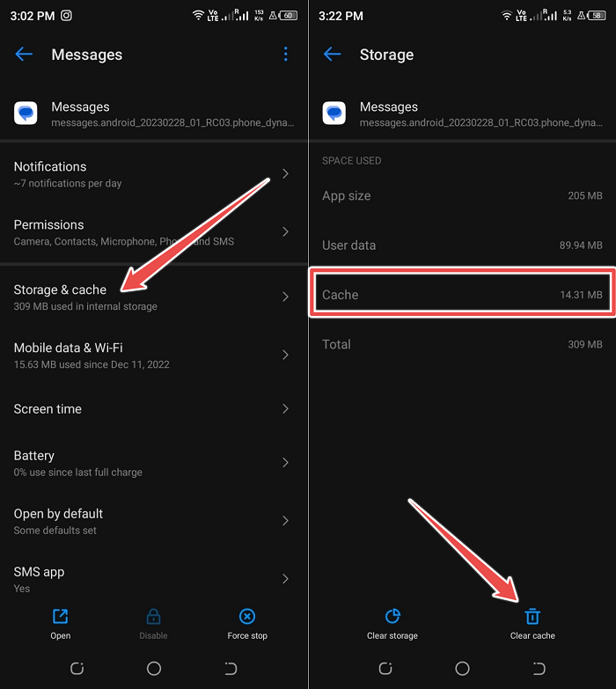Open SMS app setting

(x=154, y=579)
